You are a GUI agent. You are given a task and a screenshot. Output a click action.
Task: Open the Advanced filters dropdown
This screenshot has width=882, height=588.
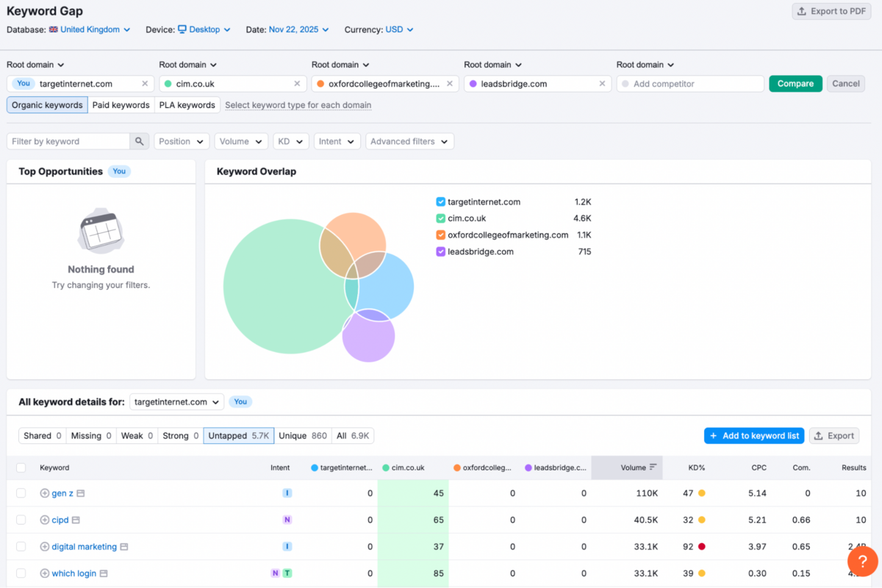point(409,141)
